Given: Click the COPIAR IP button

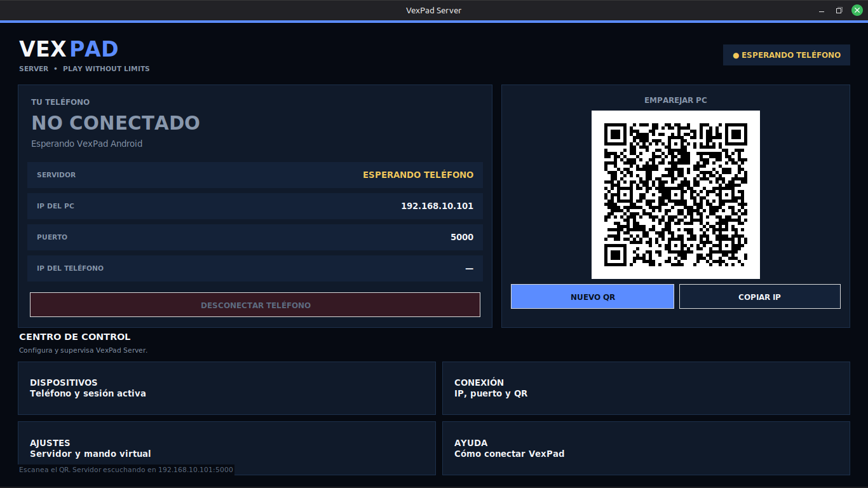Looking at the screenshot, I should (x=759, y=297).
